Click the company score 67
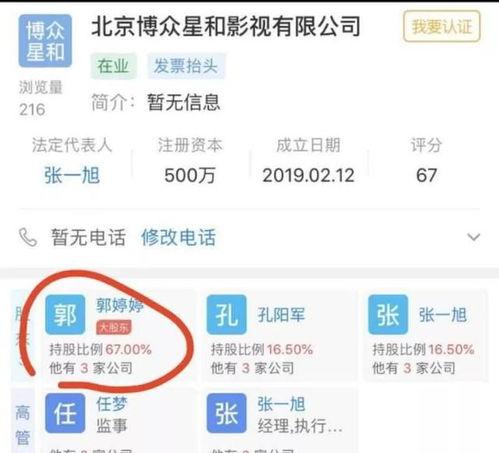This screenshot has height=453, width=499. (426, 175)
